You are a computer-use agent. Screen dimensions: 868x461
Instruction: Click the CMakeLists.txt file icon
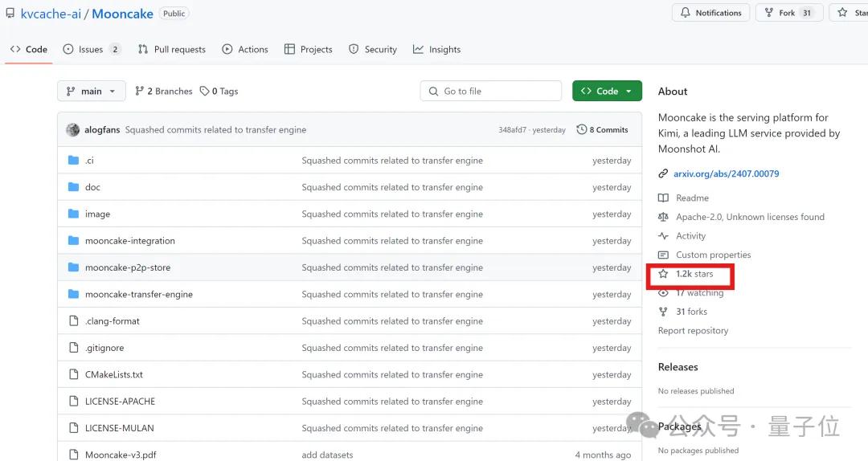[73, 375]
